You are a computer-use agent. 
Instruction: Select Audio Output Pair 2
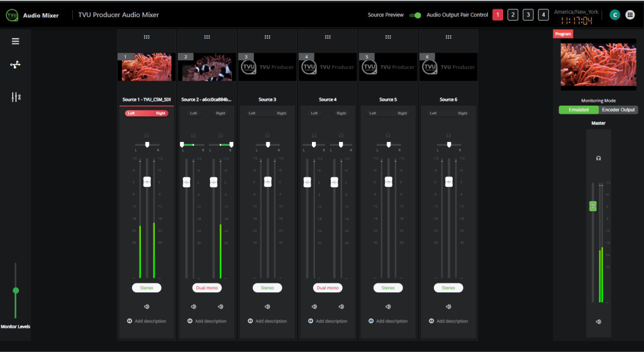pos(513,15)
